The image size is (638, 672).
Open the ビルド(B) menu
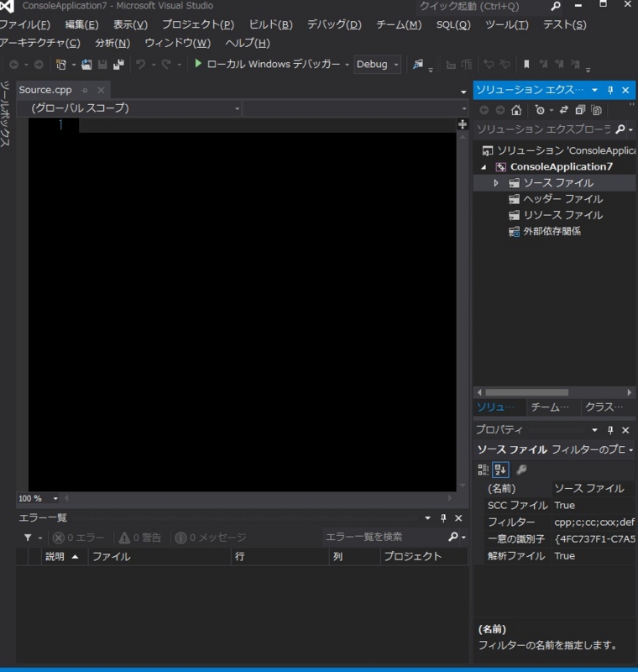click(270, 25)
